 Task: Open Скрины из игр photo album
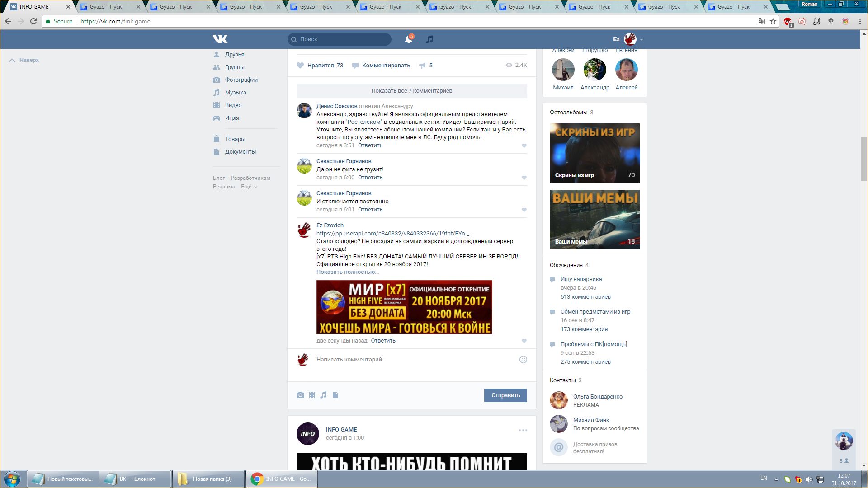(x=594, y=153)
